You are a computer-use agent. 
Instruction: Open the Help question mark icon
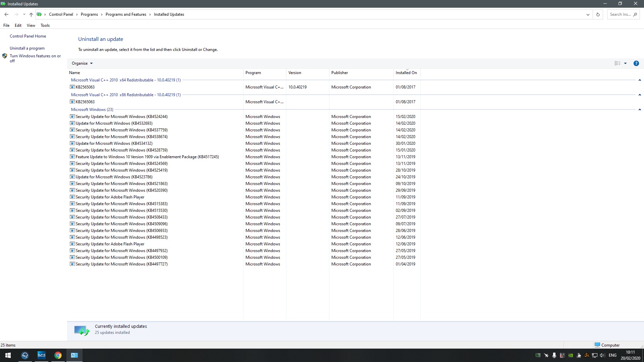pos(636,63)
